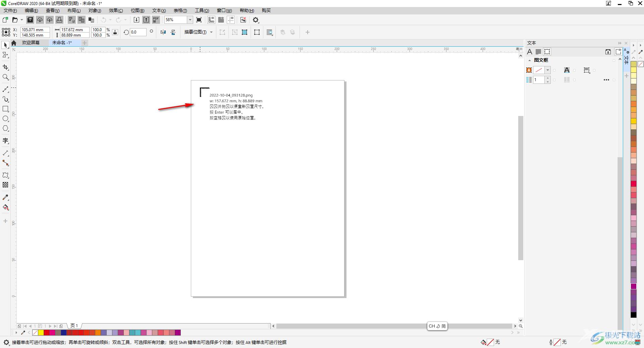Viewport: 644px width, 348px height.
Task: Toggle checkbox beside the three-dots option
Action: (614, 80)
